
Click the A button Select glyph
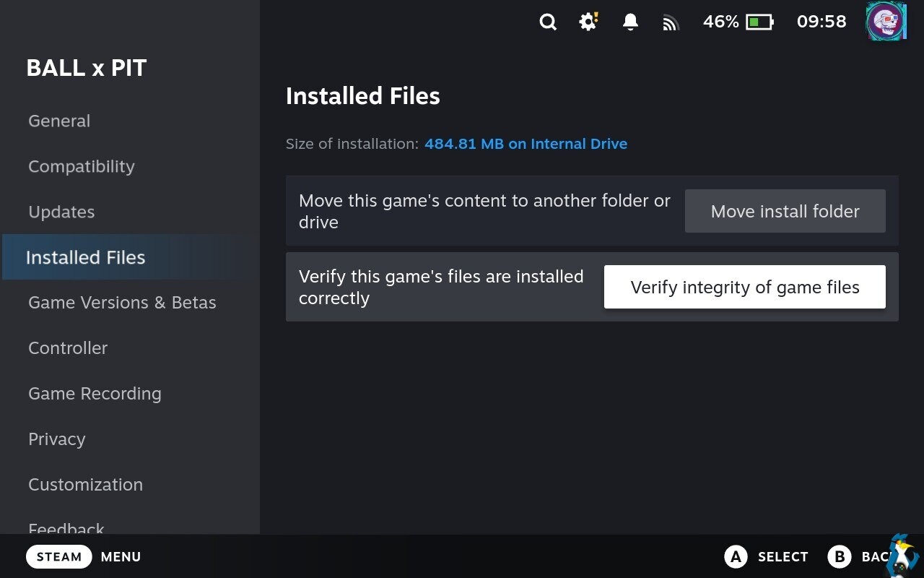pos(736,556)
